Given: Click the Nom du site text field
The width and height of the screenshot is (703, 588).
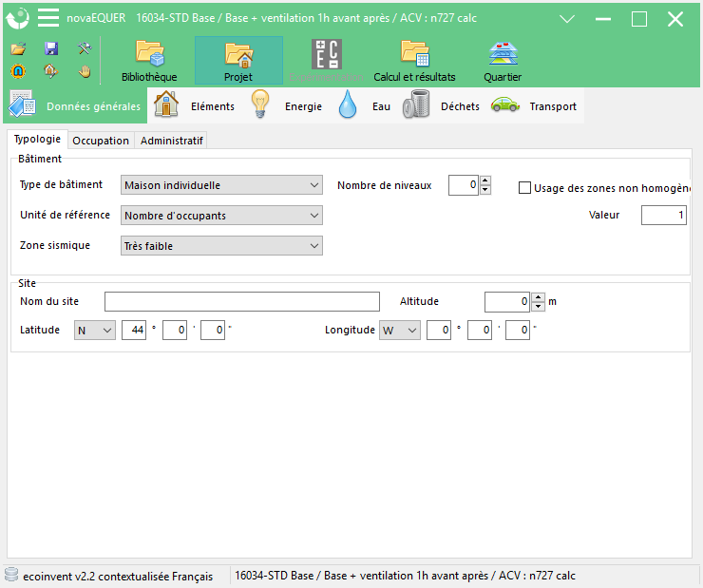Looking at the screenshot, I should click(242, 302).
